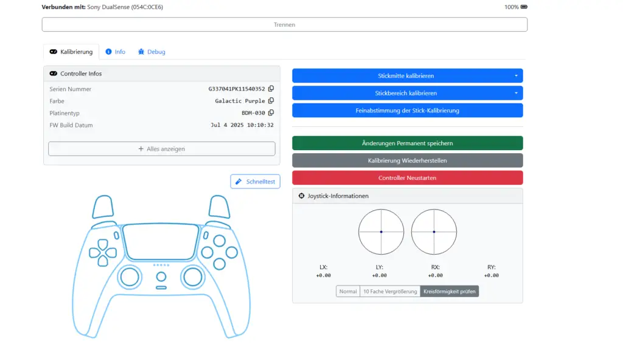The image size is (623, 364).
Task: Click the right joystick circle display
Action: coord(434,232)
